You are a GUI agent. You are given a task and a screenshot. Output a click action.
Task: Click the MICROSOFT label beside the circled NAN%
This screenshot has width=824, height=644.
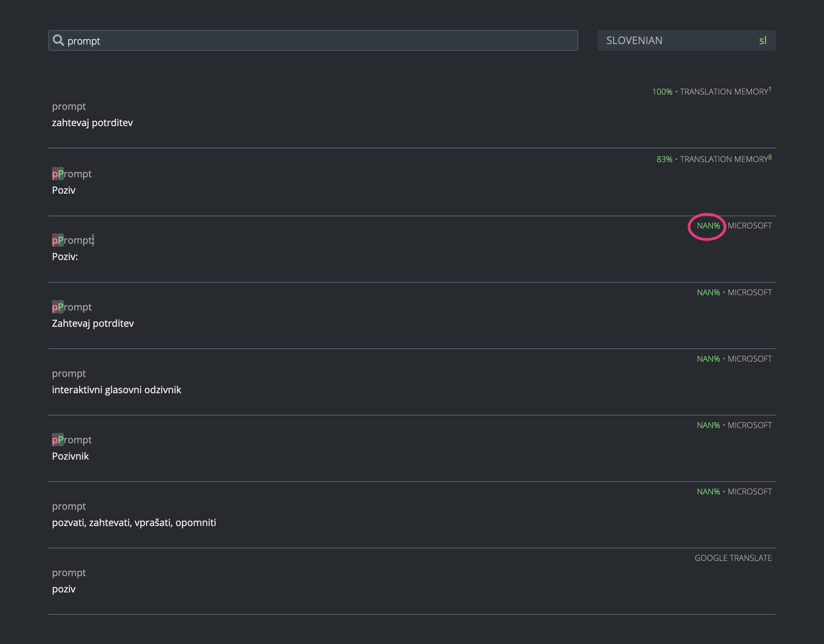tap(749, 226)
